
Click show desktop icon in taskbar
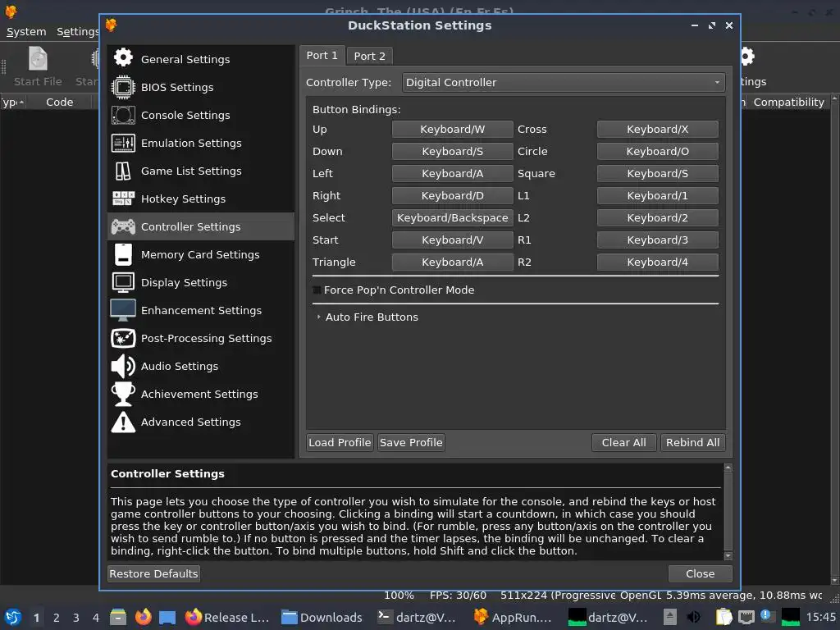click(167, 617)
